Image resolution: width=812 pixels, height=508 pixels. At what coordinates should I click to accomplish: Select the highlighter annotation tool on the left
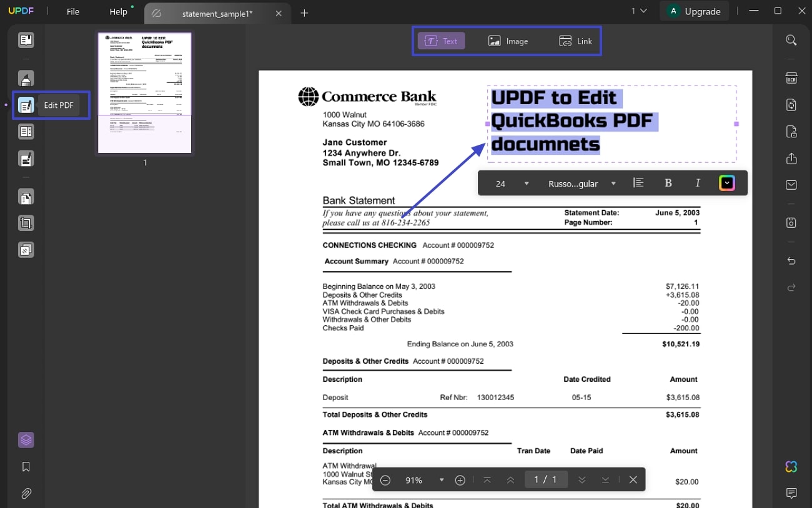26,78
